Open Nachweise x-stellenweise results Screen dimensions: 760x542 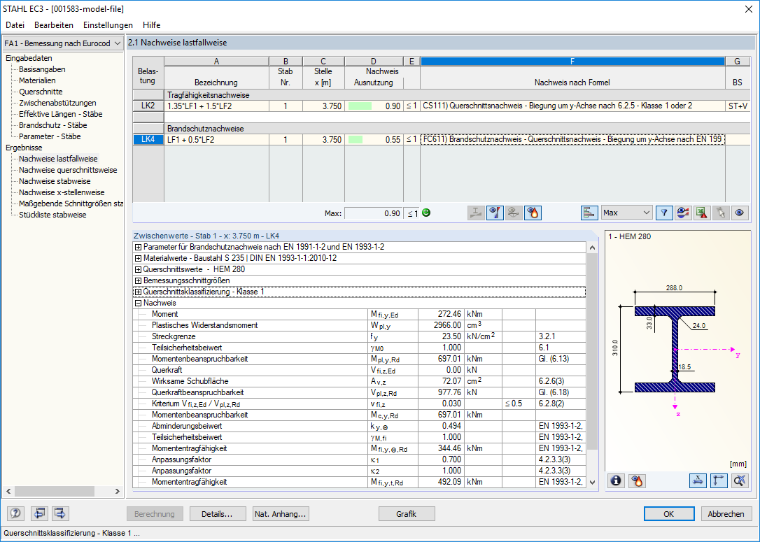click(x=62, y=192)
